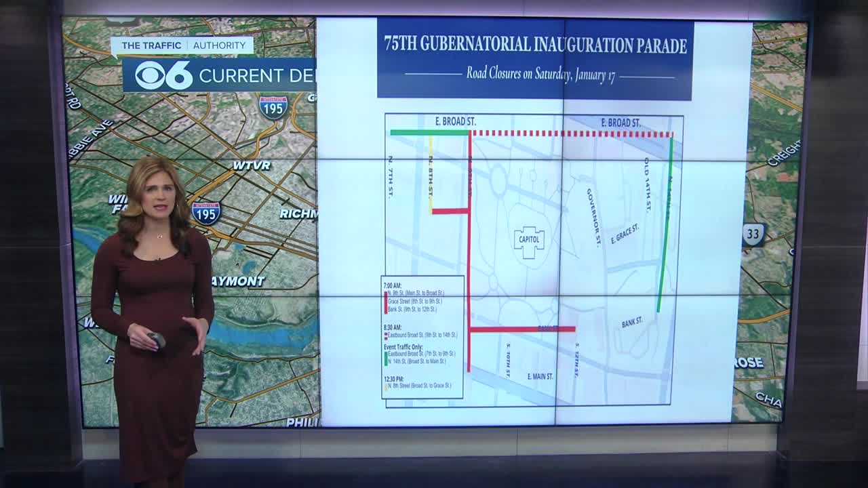Screen dimensions: 868x488
Task: Click the red swatch under 7:00 AM
Action: pyautogui.click(x=386, y=302)
